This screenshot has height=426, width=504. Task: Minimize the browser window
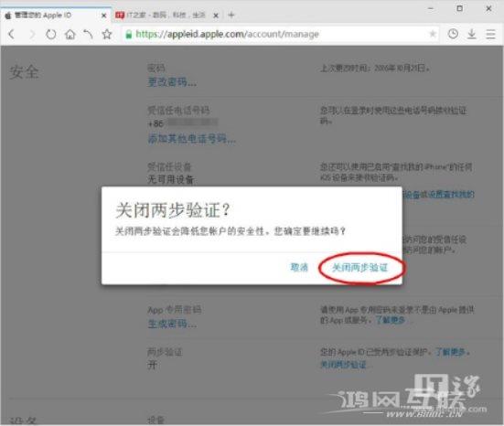pyautogui.click(x=431, y=8)
